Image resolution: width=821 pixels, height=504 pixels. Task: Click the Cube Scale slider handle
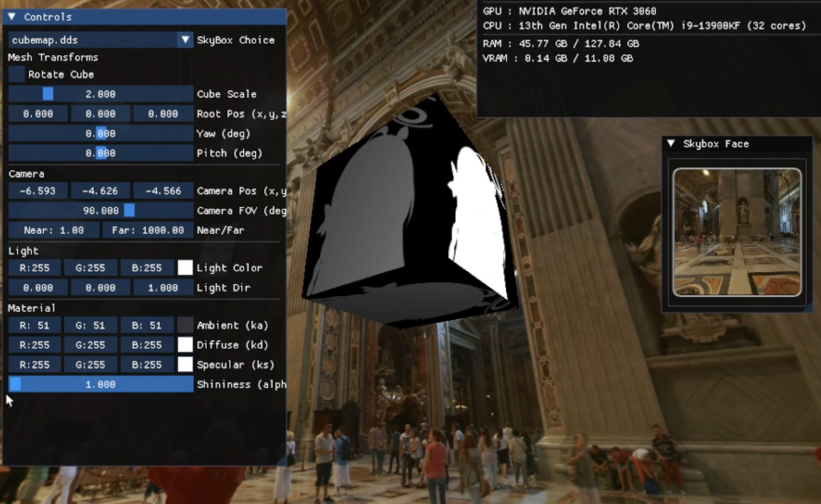click(48, 94)
